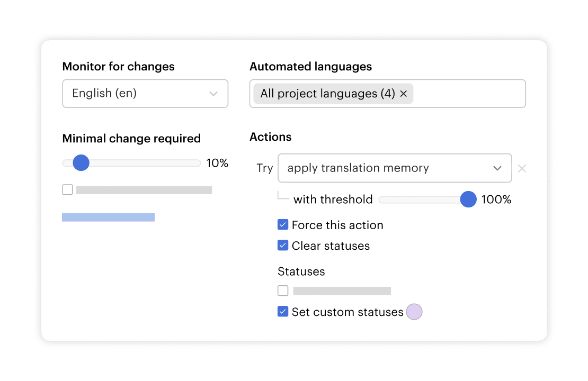Viewport: 588px width, 381px height.
Task: Click the blue placeholder link below checkbox
Action: (x=108, y=217)
